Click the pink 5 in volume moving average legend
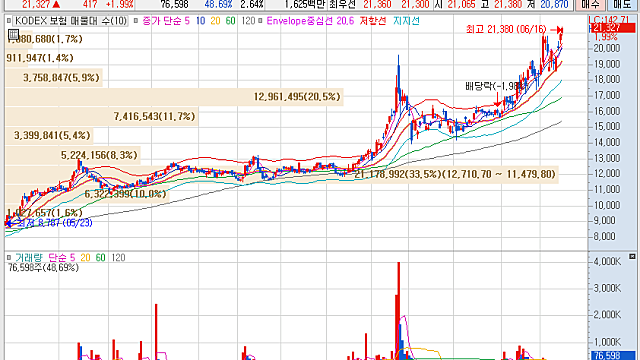 (72, 258)
